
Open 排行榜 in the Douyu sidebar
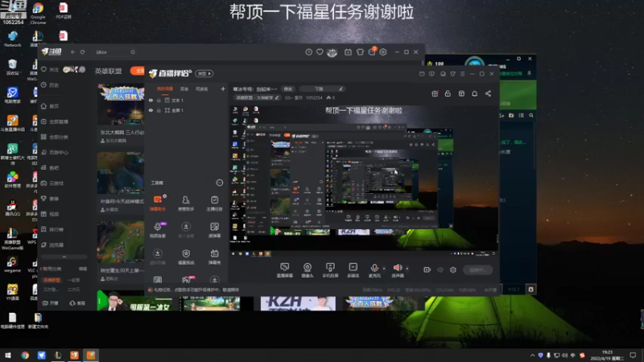52,229
